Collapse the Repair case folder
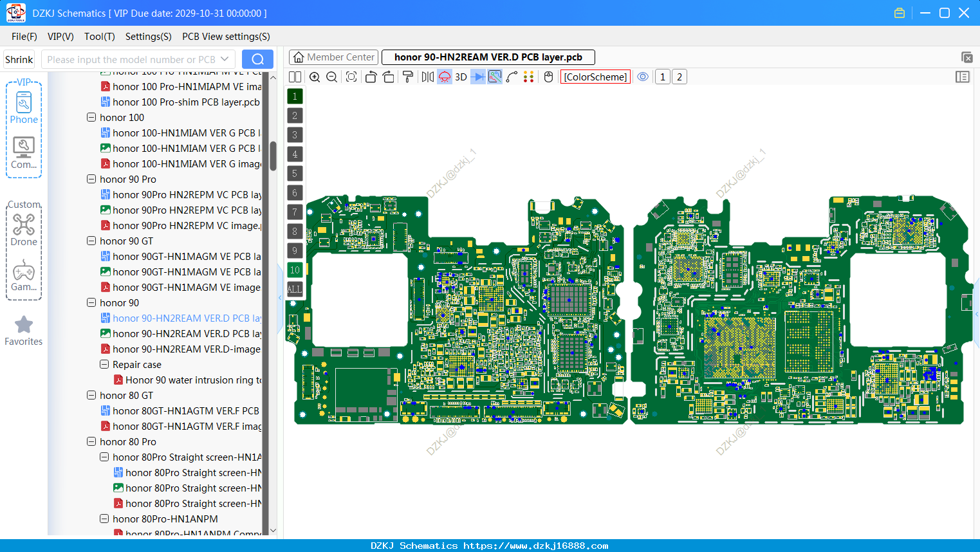The image size is (980, 552). point(104,365)
